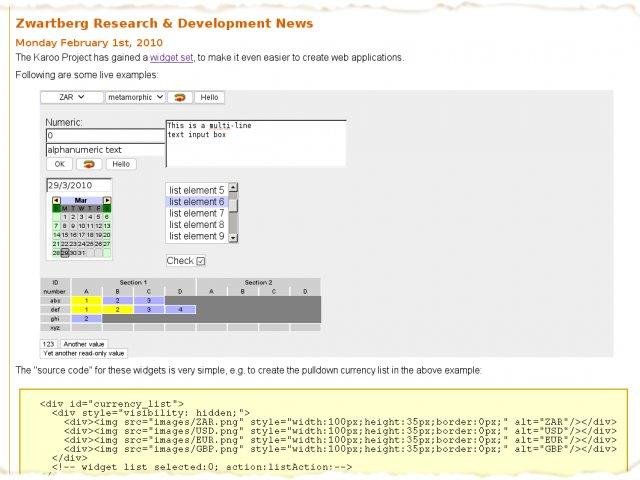Click the list box scrollbar thumb
Viewport: 640px width, 480px height.
click(233, 205)
